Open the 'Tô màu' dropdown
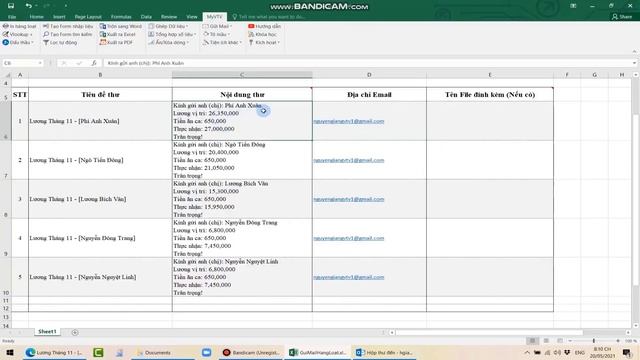Screen dimensions: 640x360 click(216, 34)
